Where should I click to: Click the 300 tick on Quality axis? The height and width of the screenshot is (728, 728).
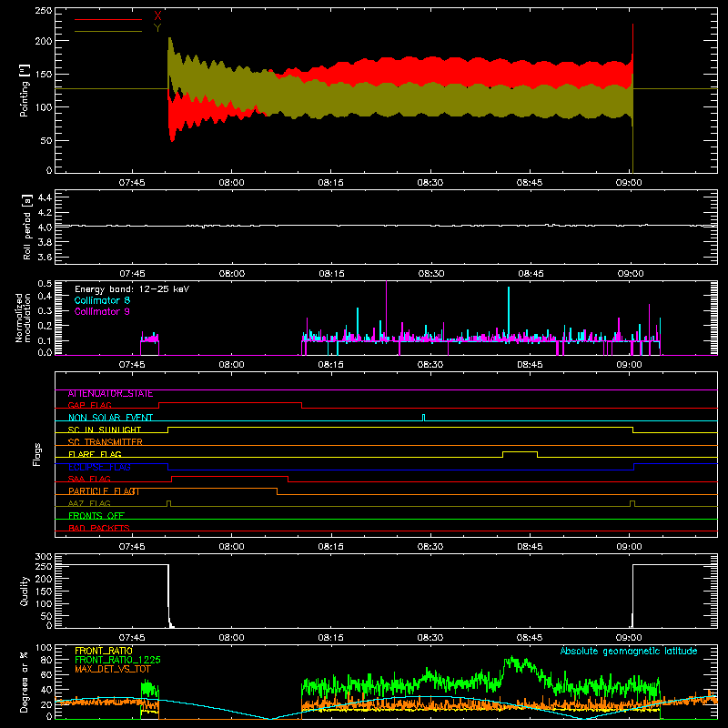tap(44, 557)
